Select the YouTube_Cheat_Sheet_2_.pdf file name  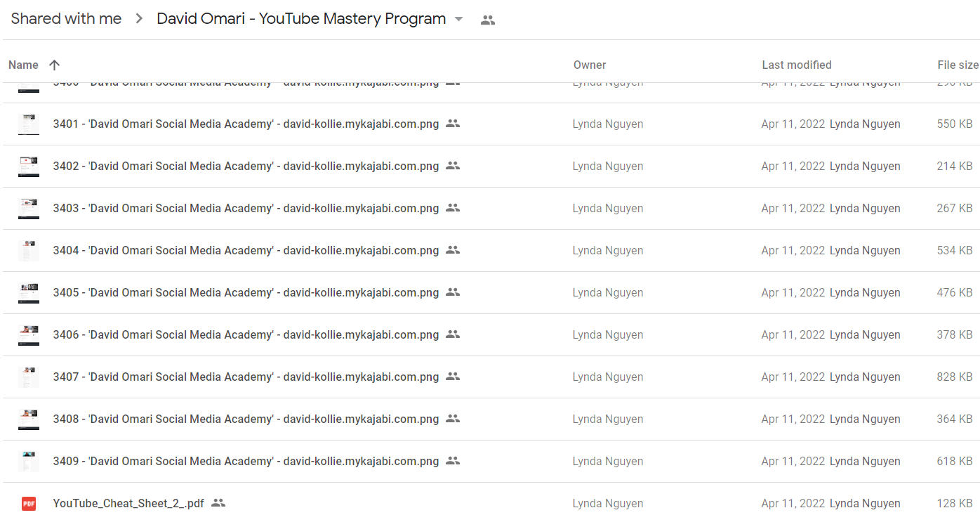tap(128, 503)
